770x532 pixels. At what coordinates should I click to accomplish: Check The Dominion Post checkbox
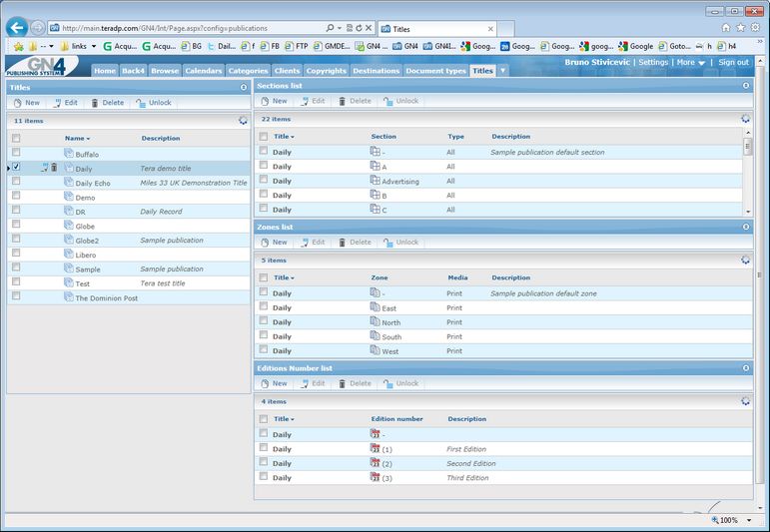coord(16,295)
